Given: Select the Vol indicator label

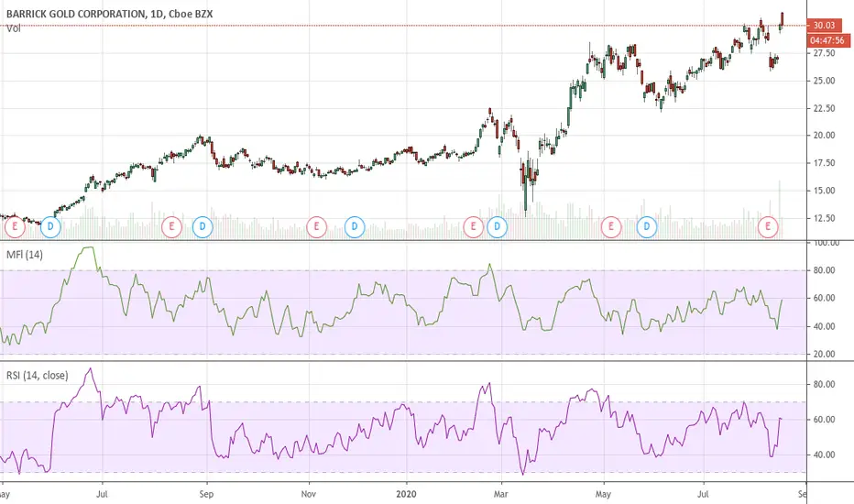Looking at the screenshot, I should point(14,29).
